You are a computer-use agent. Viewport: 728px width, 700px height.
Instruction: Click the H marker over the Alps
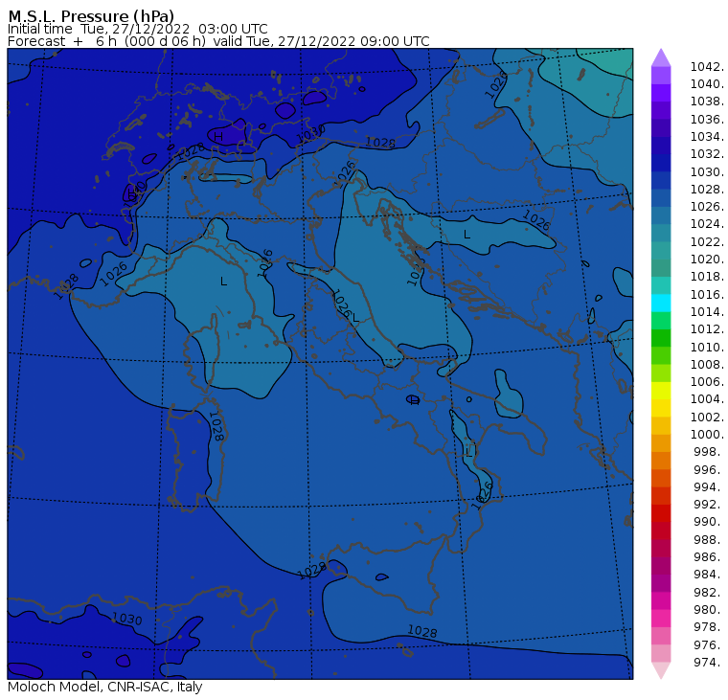point(218,137)
